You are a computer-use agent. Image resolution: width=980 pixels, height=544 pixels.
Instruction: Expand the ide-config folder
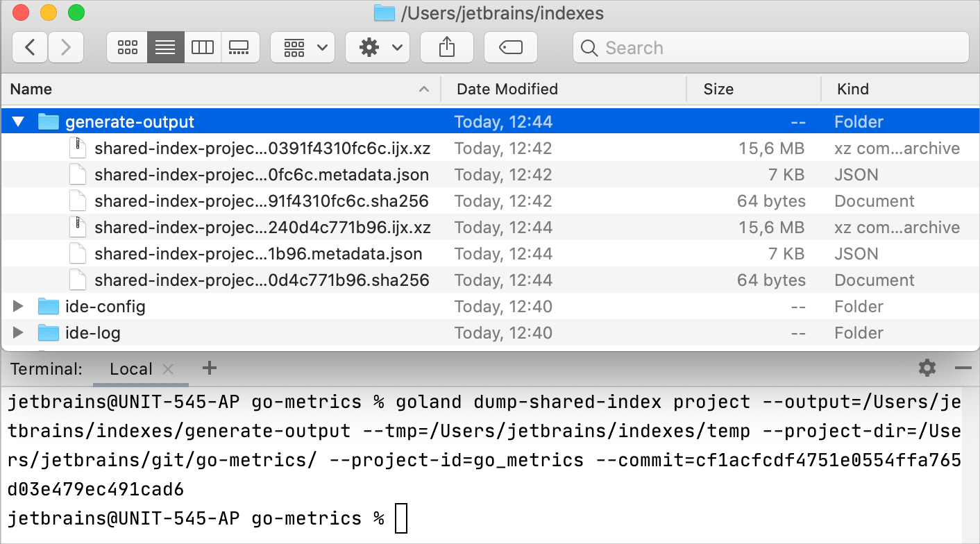tap(18, 306)
